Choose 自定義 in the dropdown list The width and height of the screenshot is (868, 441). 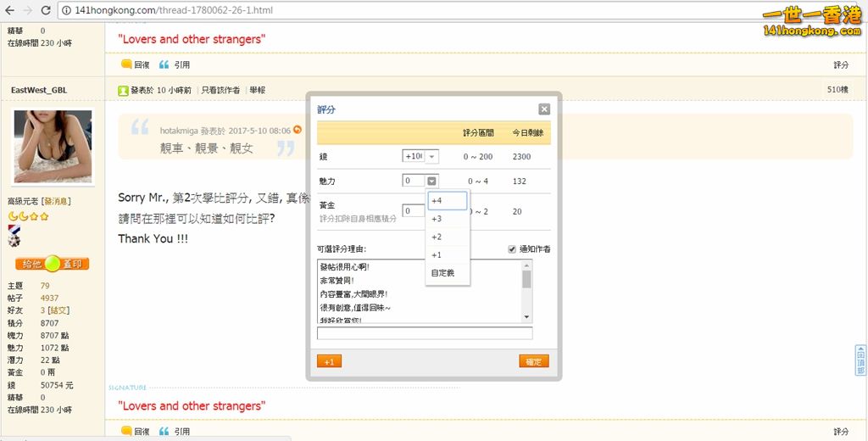pyautogui.click(x=443, y=273)
